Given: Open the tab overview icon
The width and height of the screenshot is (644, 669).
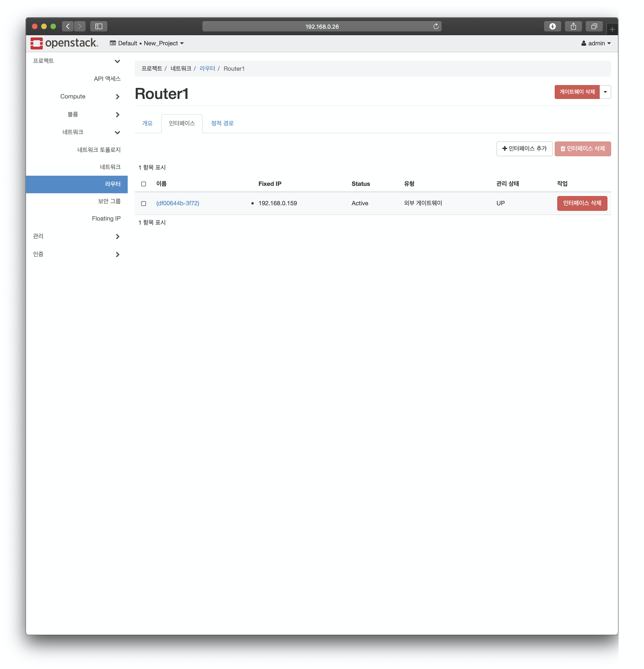Looking at the screenshot, I should (594, 27).
